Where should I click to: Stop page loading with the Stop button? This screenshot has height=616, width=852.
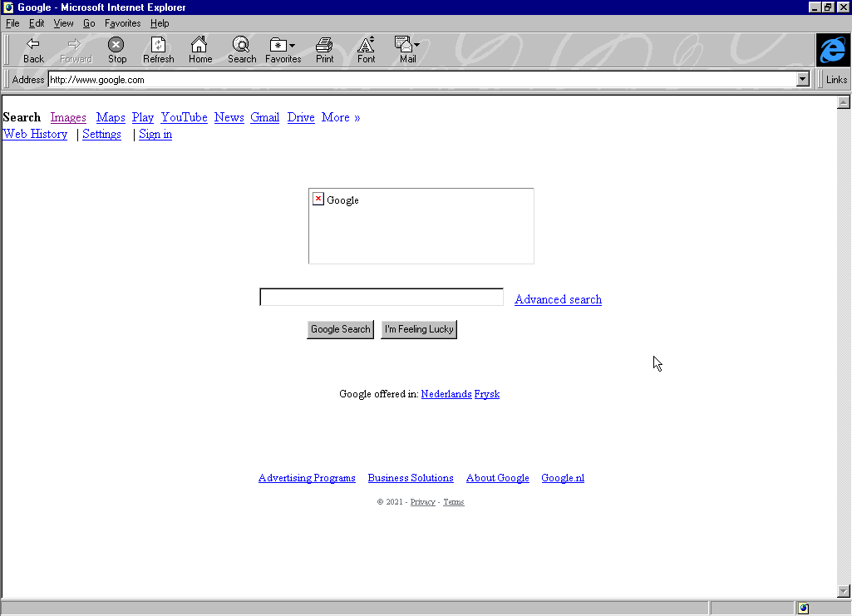tap(117, 50)
